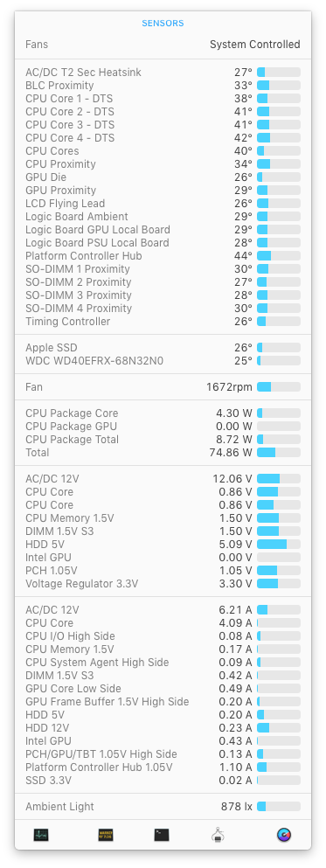Open the Fans System Controlled menu
326x868 pixels.
click(x=163, y=45)
